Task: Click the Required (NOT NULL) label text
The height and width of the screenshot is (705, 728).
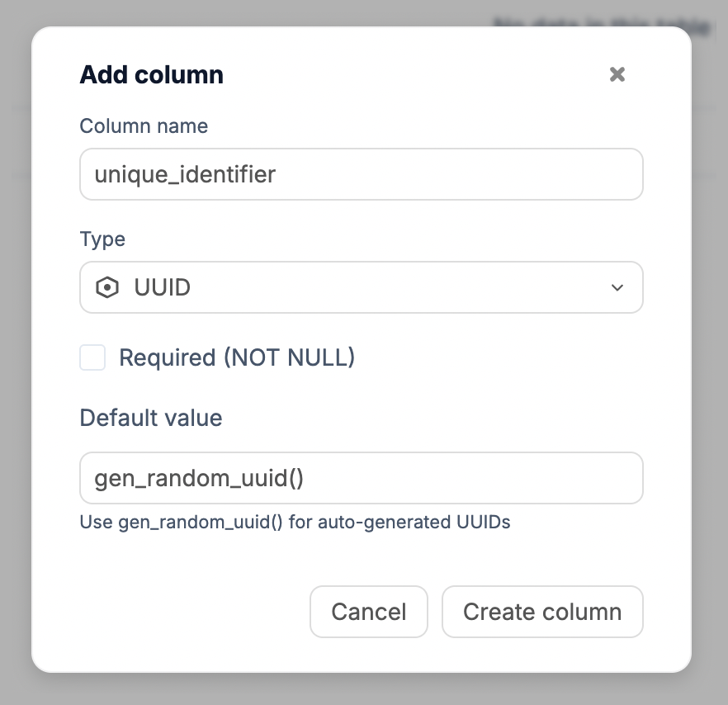Action: click(x=237, y=357)
